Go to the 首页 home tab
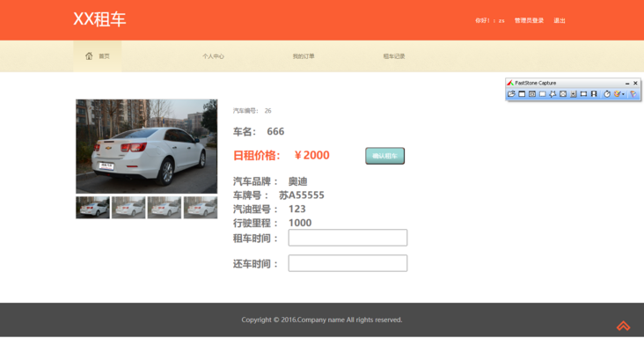 98,56
